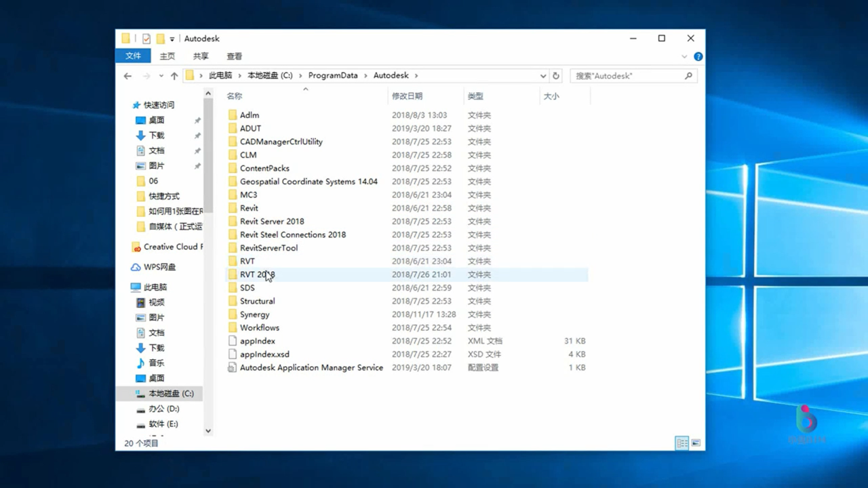Screen dimensions: 868x488
Task: Select the appIndex.xsd file
Action: point(264,354)
